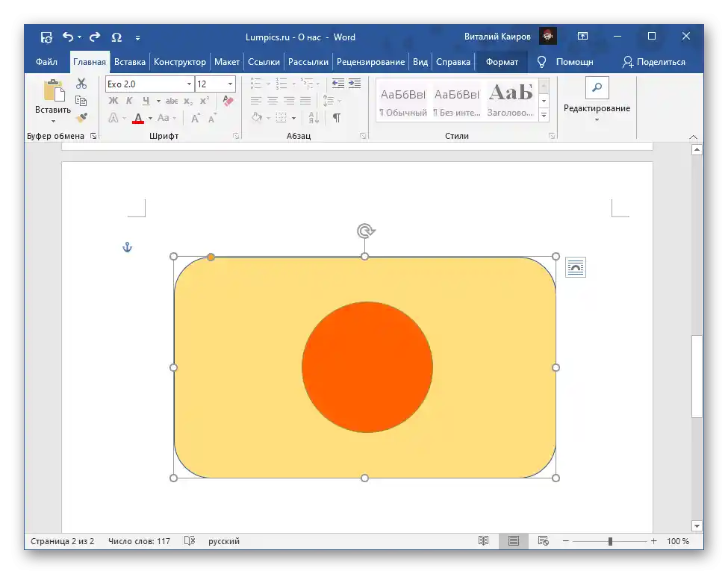Viewport: 728px width, 574px height.
Task: Open the Вставка ribbon tab
Action: point(130,62)
